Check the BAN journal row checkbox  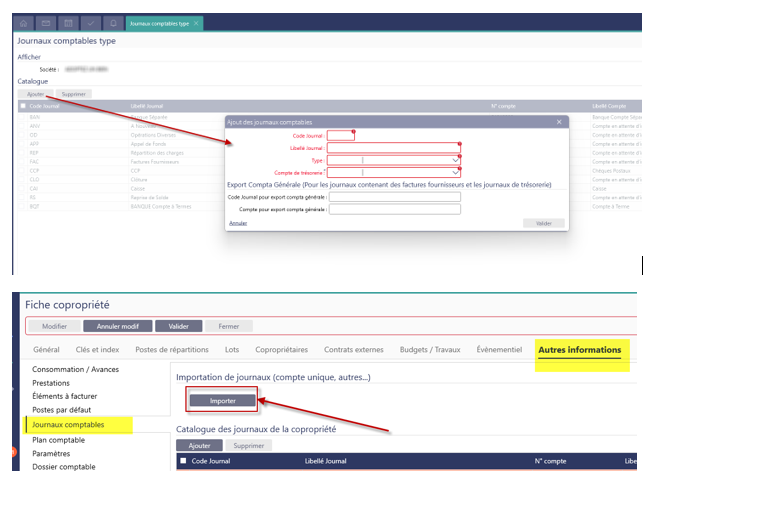(23, 117)
